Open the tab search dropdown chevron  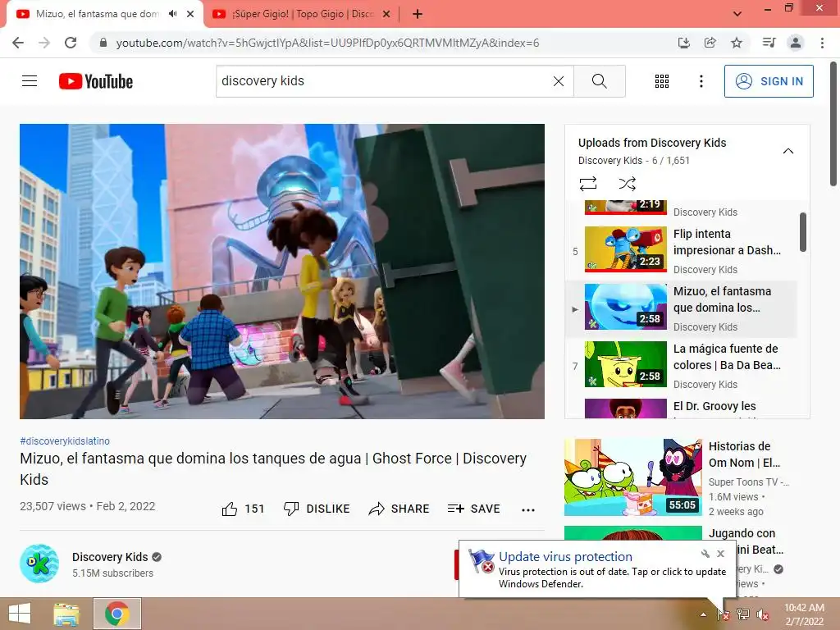tap(737, 14)
